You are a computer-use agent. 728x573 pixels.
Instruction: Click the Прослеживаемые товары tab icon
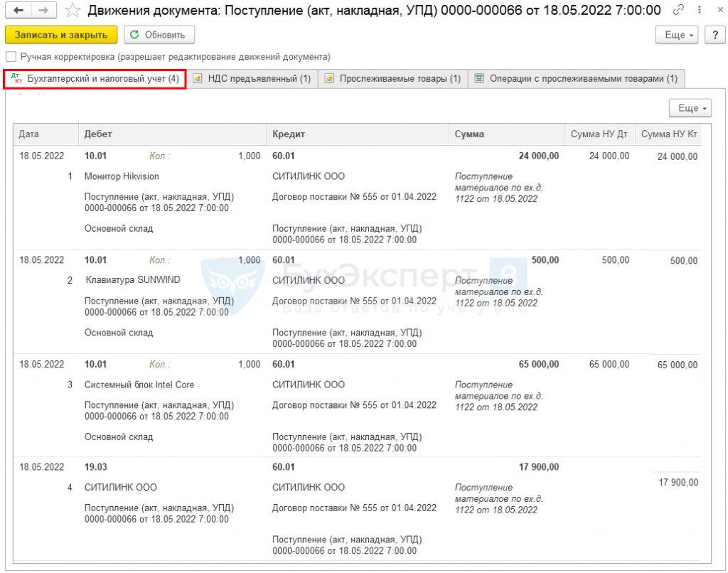coord(328,79)
